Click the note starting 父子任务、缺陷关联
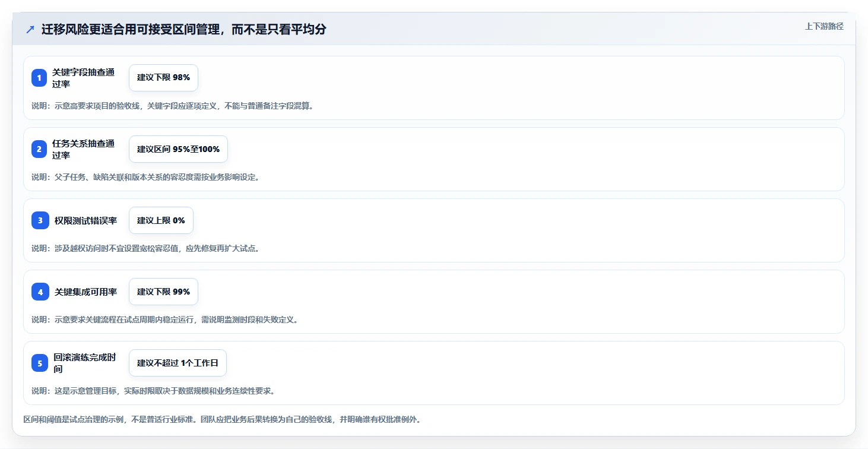The width and height of the screenshot is (868, 449). click(145, 177)
